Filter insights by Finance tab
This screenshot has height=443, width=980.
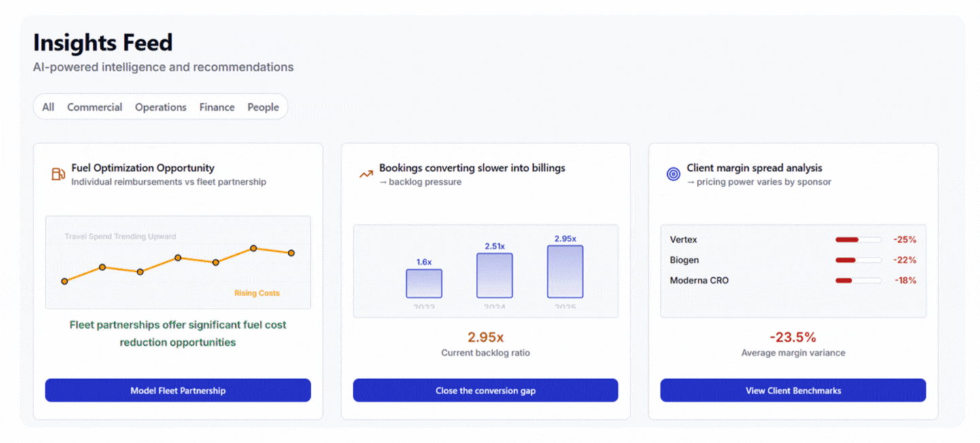point(217,107)
